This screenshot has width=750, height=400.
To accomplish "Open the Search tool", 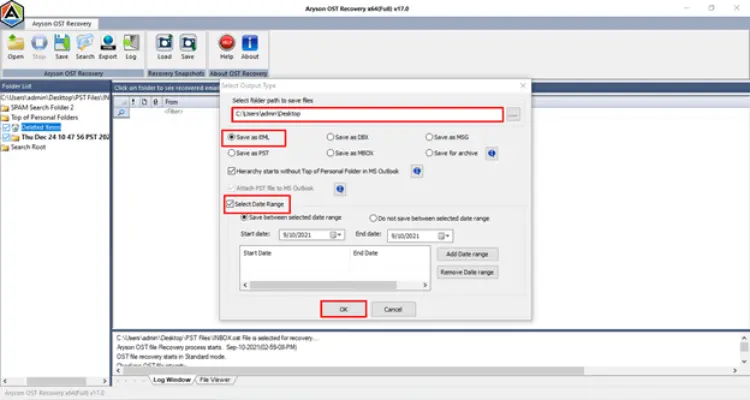I will click(x=85, y=47).
